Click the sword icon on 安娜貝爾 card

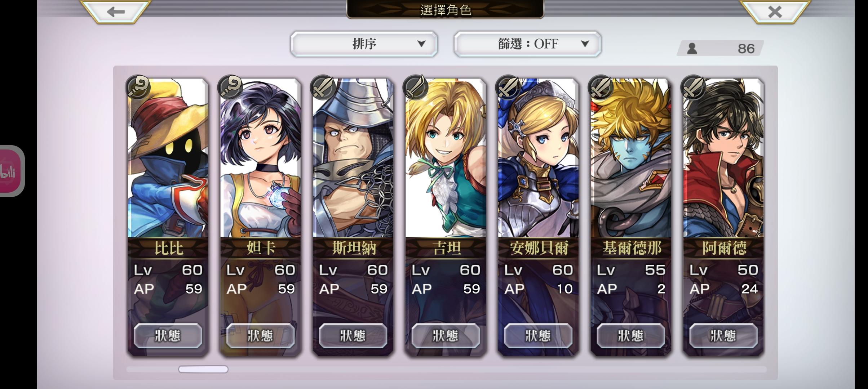click(x=508, y=87)
